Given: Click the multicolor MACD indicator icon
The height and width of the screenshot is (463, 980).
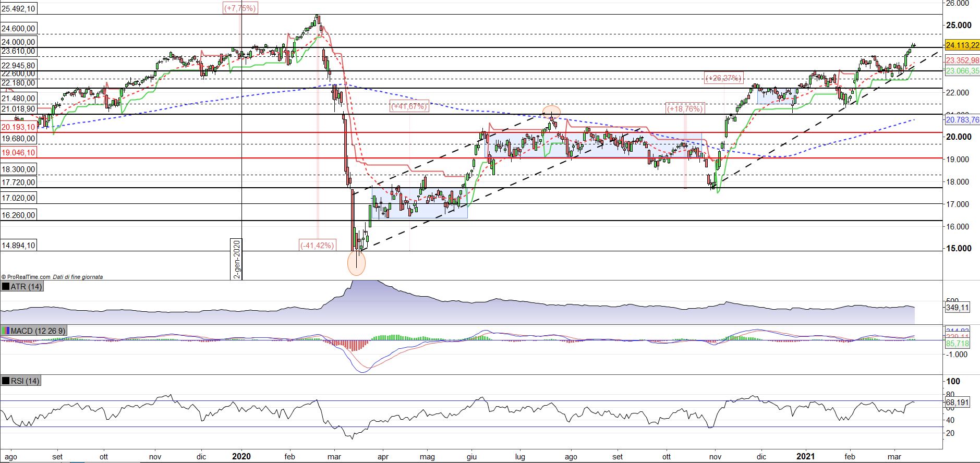Looking at the screenshot, I should pyautogui.click(x=6, y=331).
